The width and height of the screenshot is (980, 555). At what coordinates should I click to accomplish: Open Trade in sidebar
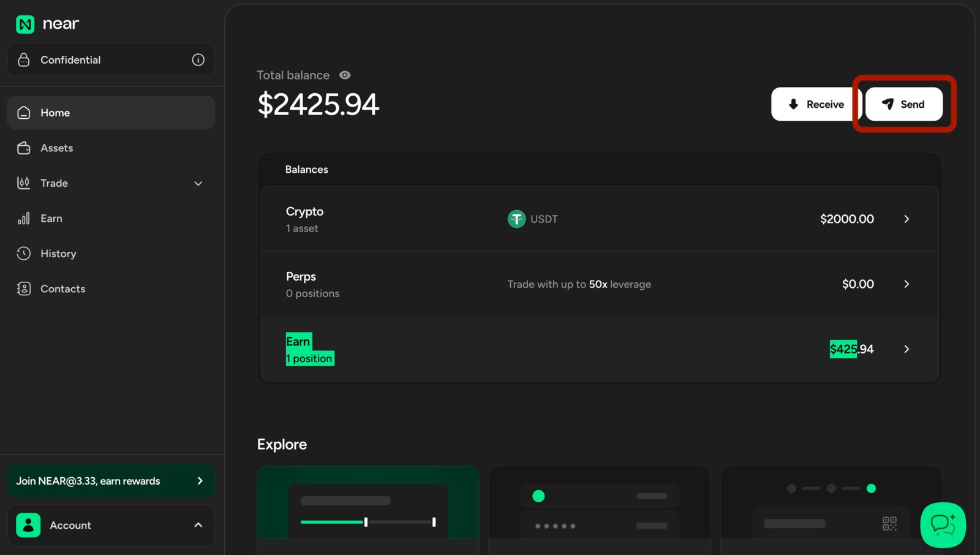pos(111,183)
